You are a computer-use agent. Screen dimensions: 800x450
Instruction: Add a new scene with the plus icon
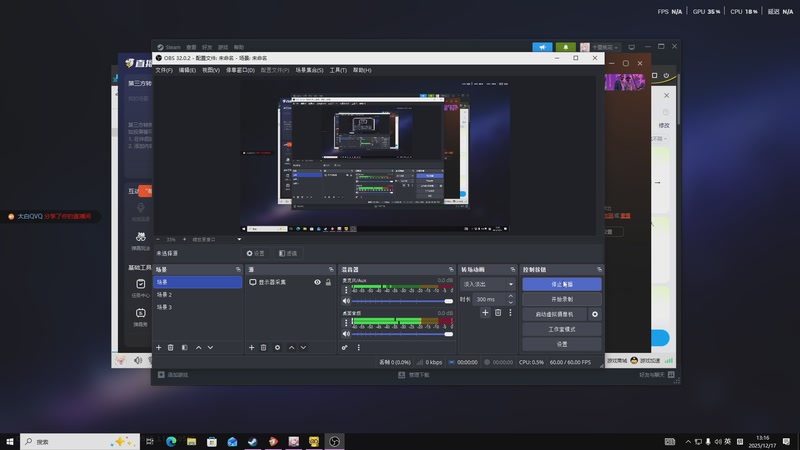[x=159, y=347]
